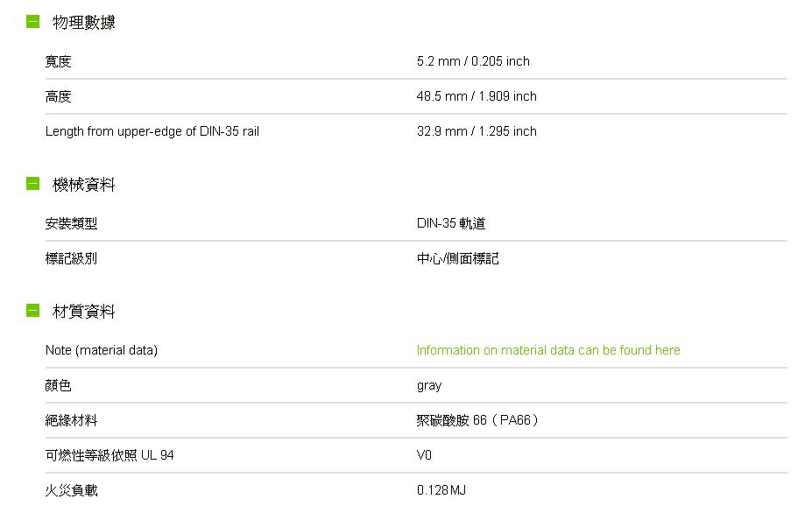This screenshot has width=812, height=506.
Task: Click the DIN-35 軌道 value
Action: 451,224
